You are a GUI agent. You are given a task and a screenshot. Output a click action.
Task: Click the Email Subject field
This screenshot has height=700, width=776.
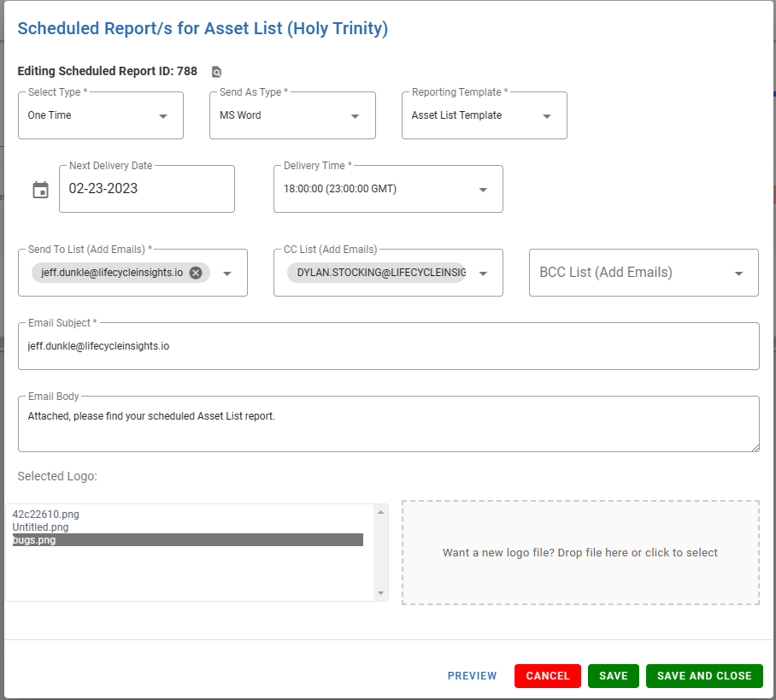pyautogui.click(x=389, y=346)
